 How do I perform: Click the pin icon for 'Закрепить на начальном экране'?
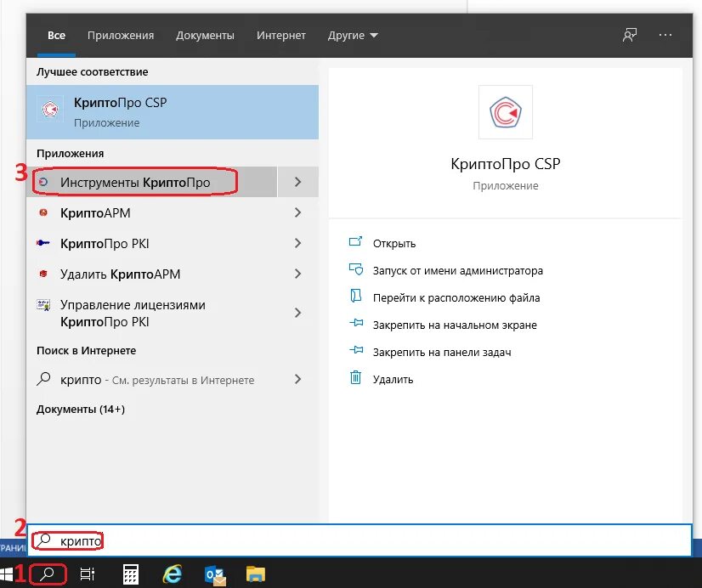pos(356,323)
